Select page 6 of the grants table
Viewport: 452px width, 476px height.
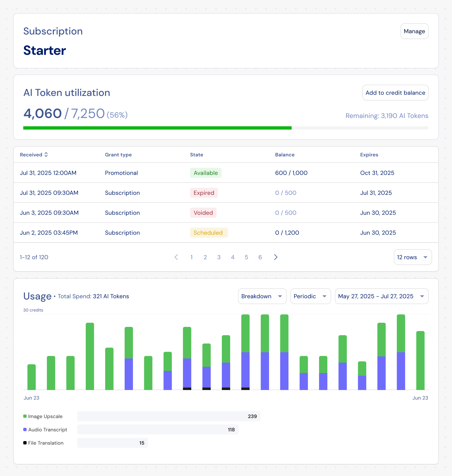point(260,257)
